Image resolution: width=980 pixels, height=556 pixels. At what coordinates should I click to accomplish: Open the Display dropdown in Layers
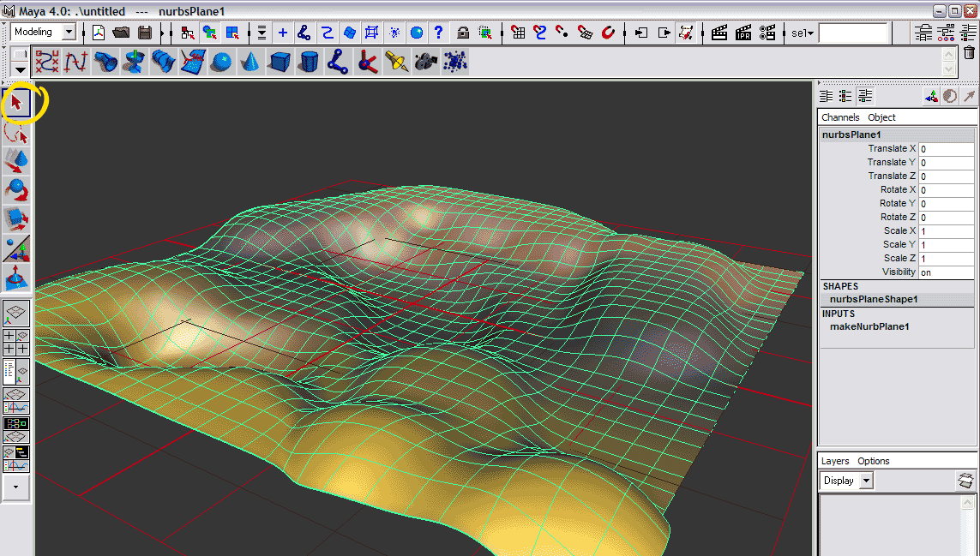click(866, 481)
